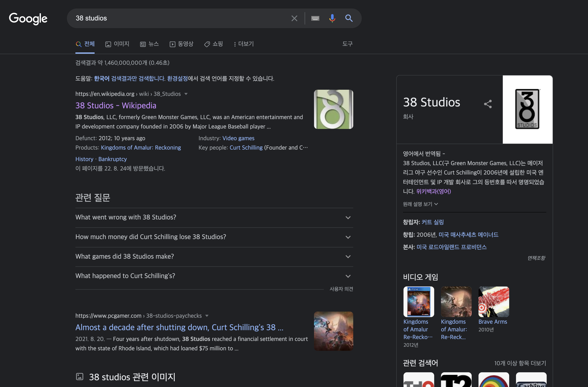Open the 38 Studios logo image
This screenshot has width=588, height=387.
[x=527, y=109]
